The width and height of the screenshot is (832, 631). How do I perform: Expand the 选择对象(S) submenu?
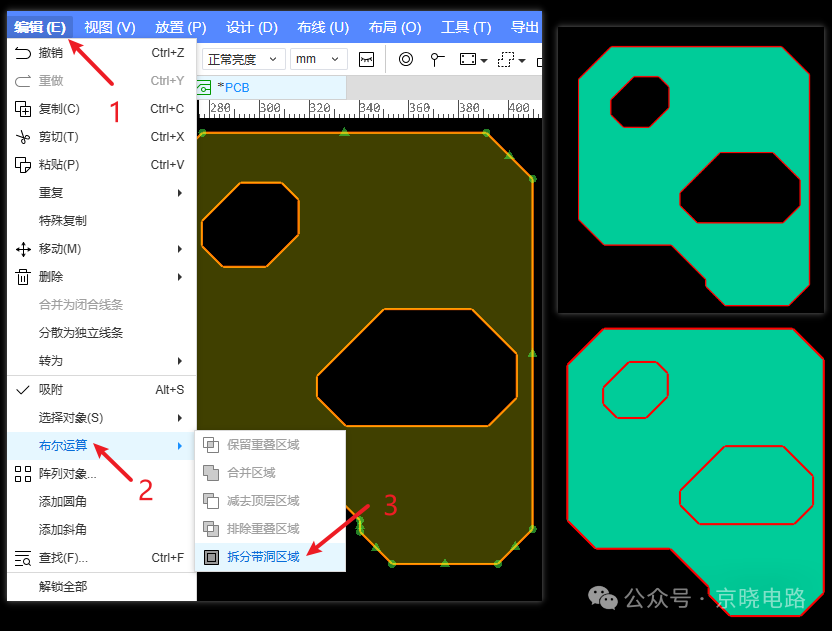point(102,418)
